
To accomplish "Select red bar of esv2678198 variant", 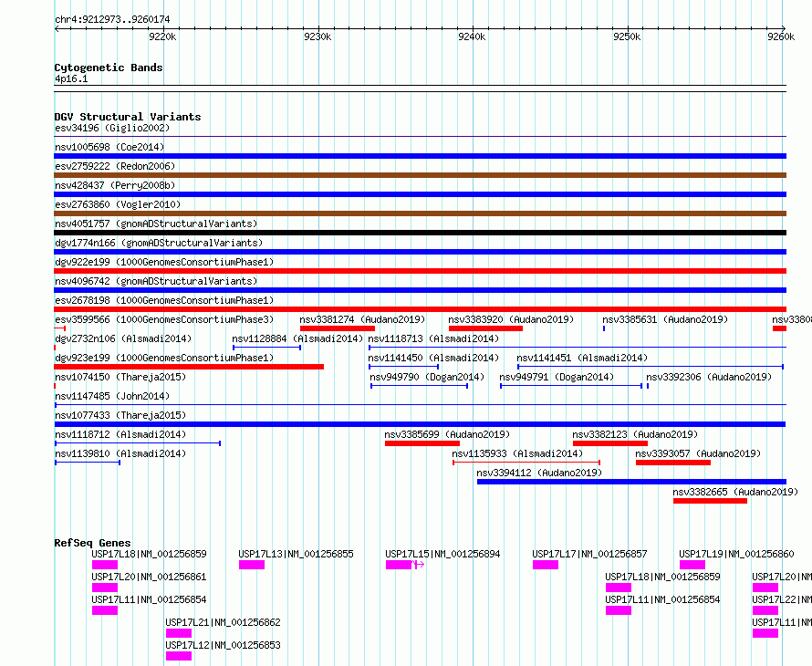I will (420, 309).
